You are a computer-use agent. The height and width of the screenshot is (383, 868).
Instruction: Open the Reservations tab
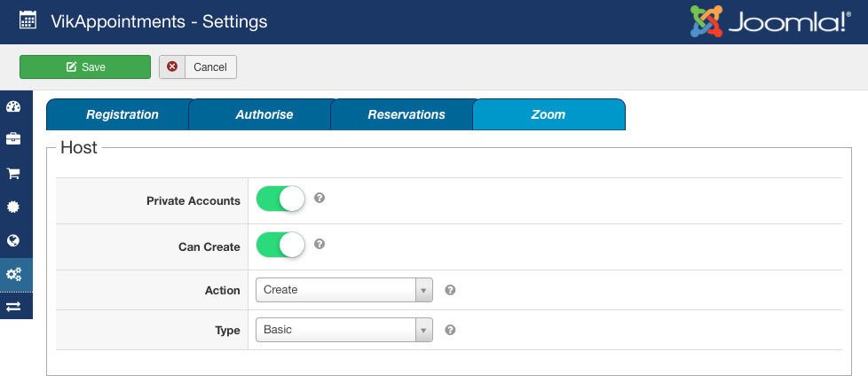tap(406, 114)
